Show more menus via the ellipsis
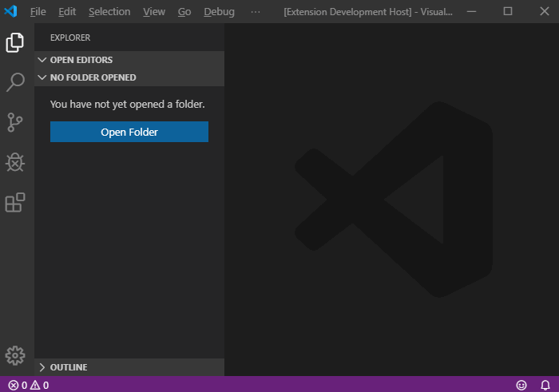559x392 pixels. click(256, 12)
